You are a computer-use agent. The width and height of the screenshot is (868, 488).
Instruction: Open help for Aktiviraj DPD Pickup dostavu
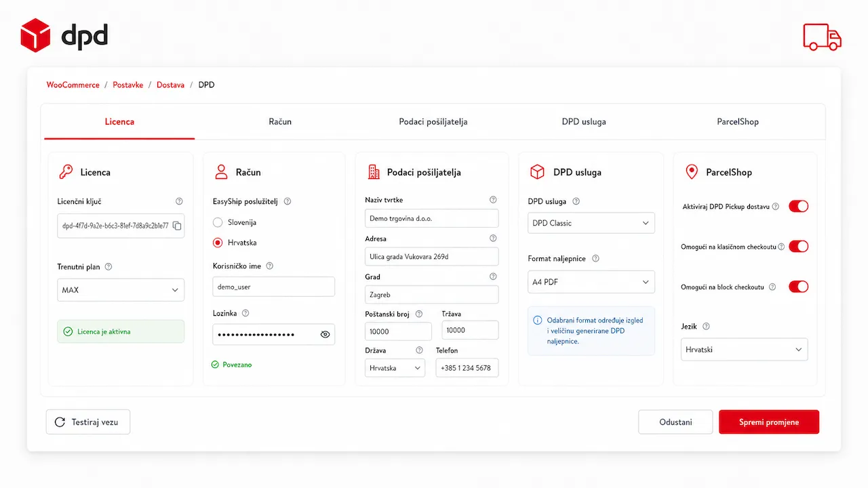776,207
